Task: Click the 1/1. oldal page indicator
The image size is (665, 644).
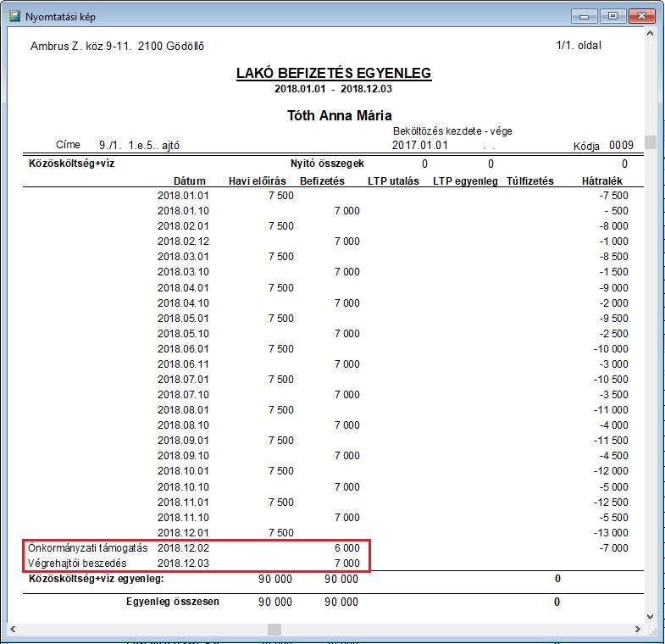Action: point(579,46)
